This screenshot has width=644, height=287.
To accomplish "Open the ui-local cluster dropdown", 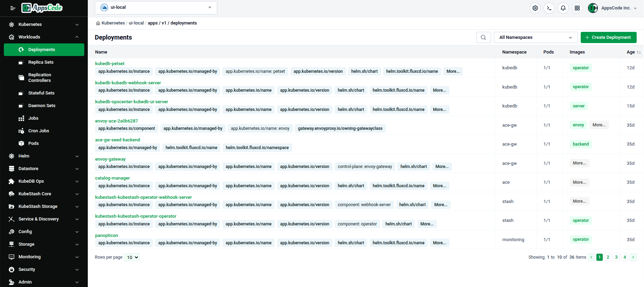I will 156,8.
